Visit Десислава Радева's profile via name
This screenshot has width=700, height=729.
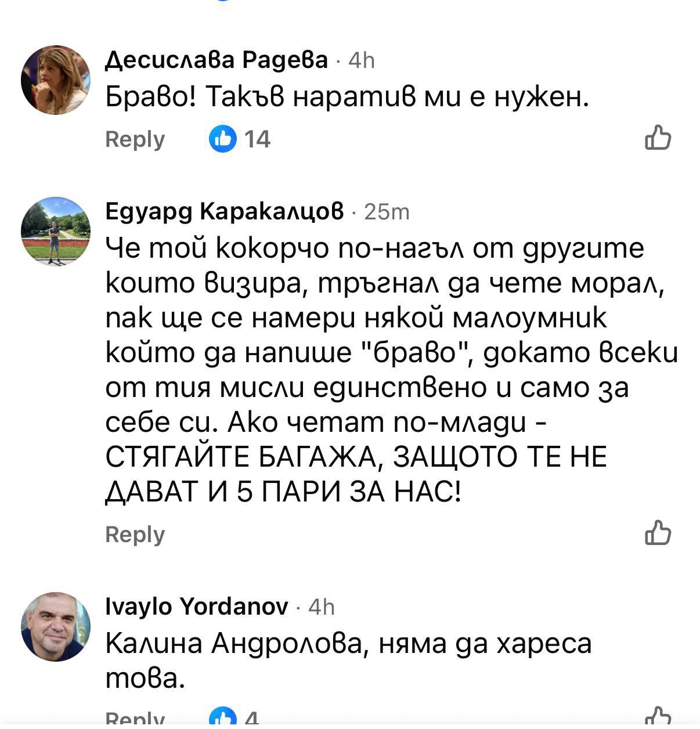pos(217,59)
